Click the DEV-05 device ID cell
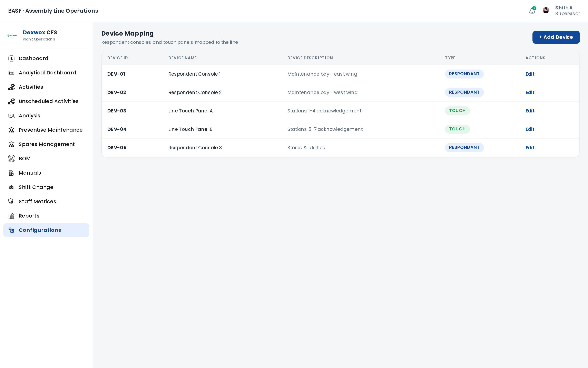The height and width of the screenshot is (368, 588). pyautogui.click(x=117, y=148)
